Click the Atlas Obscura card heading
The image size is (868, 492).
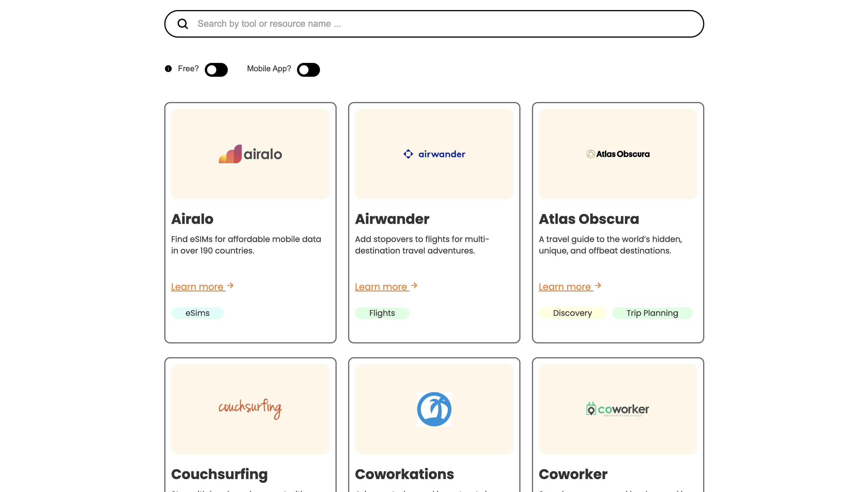click(x=589, y=219)
